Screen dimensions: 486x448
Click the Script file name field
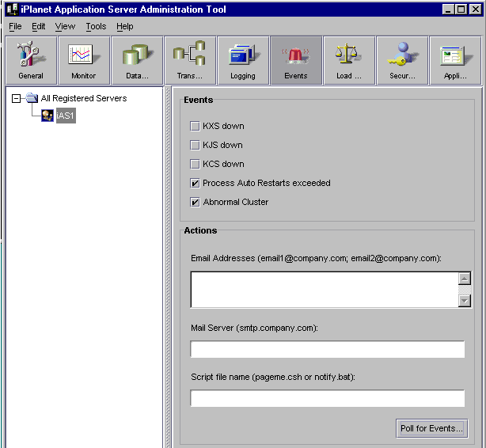coord(328,398)
